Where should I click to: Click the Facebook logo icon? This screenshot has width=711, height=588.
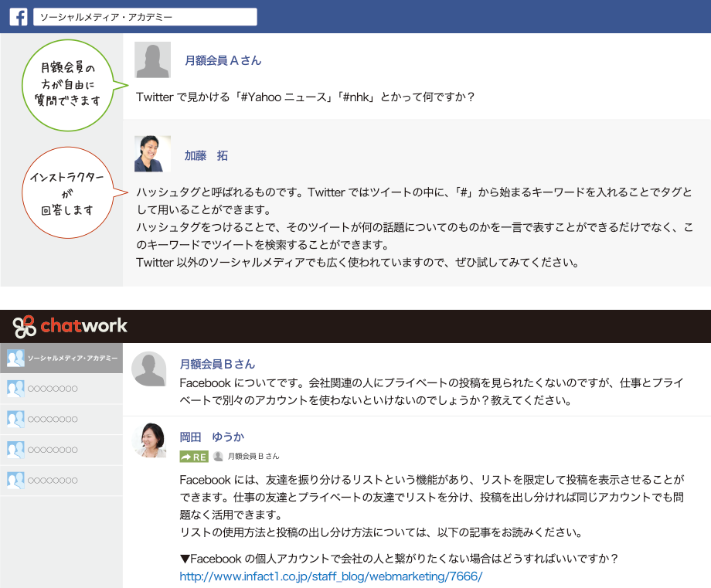[19, 17]
